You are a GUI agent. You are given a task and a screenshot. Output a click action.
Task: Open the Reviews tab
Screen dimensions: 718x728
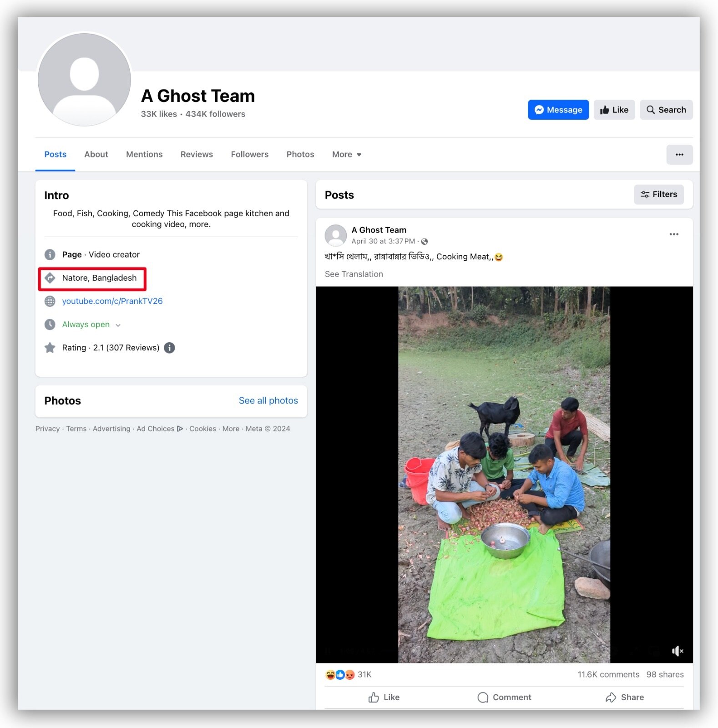point(197,155)
